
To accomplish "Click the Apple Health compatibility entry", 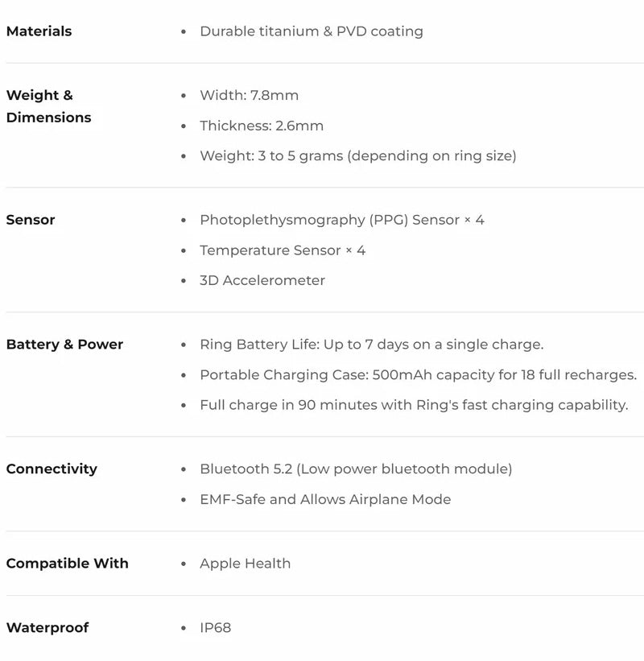I will [245, 564].
